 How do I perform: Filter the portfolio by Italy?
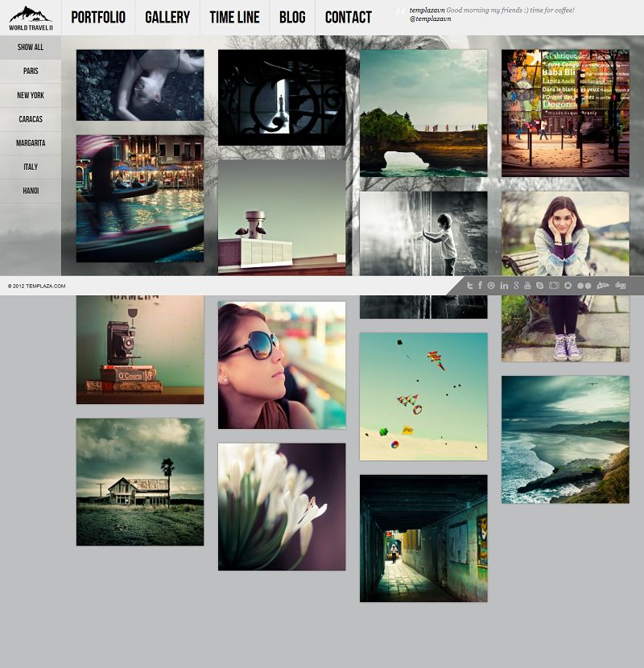pyautogui.click(x=31, y=167)
